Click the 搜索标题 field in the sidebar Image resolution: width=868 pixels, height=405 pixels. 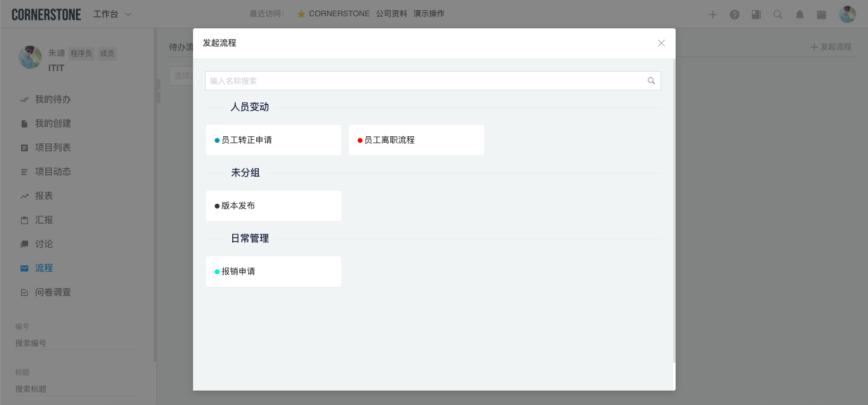(77, 389)
